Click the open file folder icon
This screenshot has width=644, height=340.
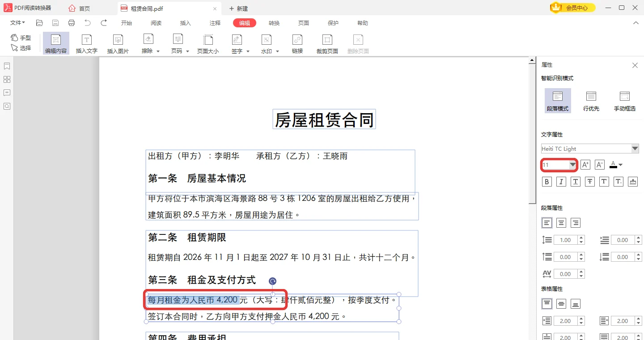[x=39, y=23]
